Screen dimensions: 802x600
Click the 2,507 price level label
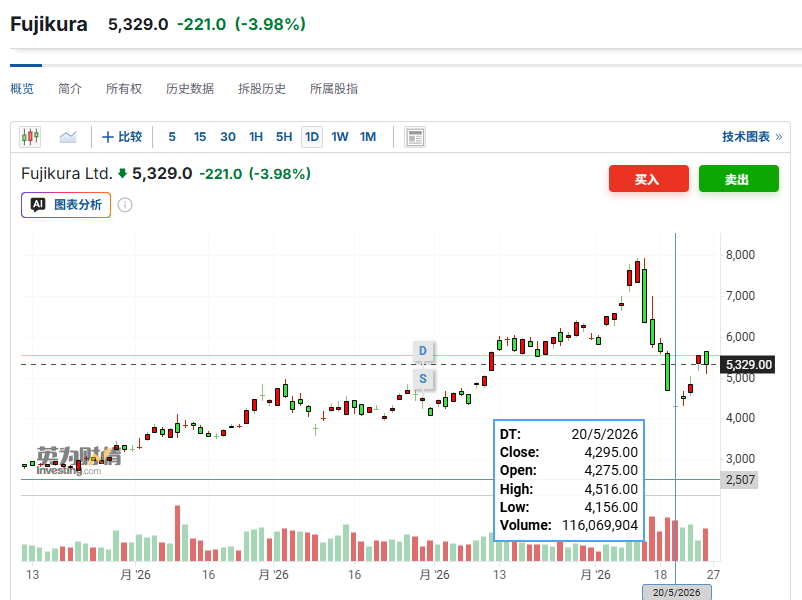click(x=740, y=480)
